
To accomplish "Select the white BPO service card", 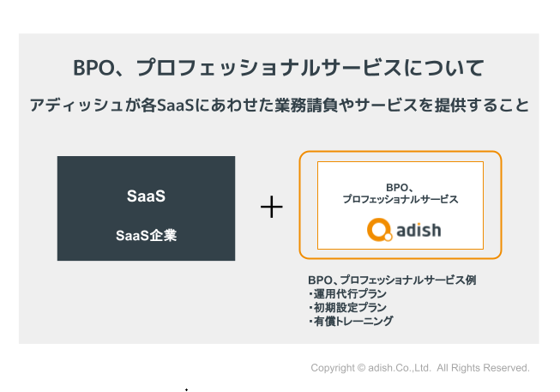I will [x=400, y=205].
